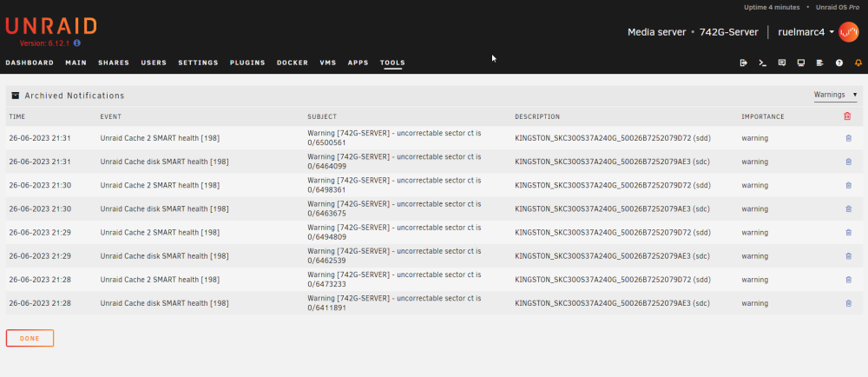Click the Subject column header
This screenshot has width=868, height=377.
point(322,116)
